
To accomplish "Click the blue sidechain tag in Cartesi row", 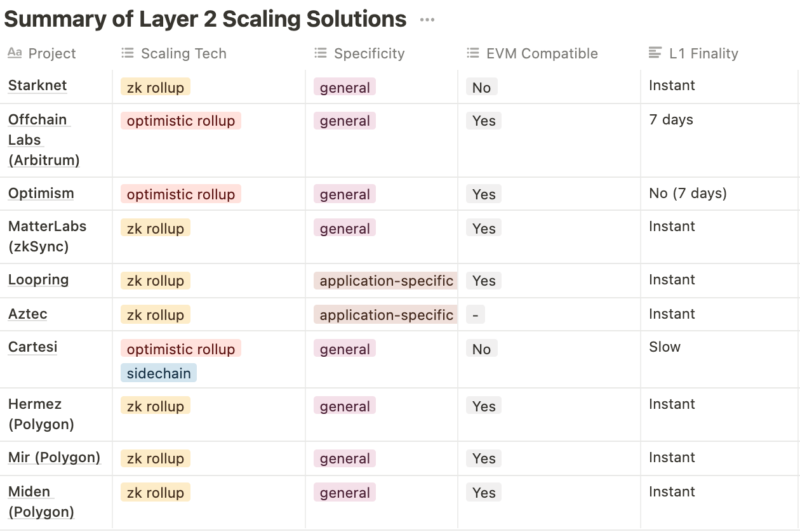I will point(159,373).
